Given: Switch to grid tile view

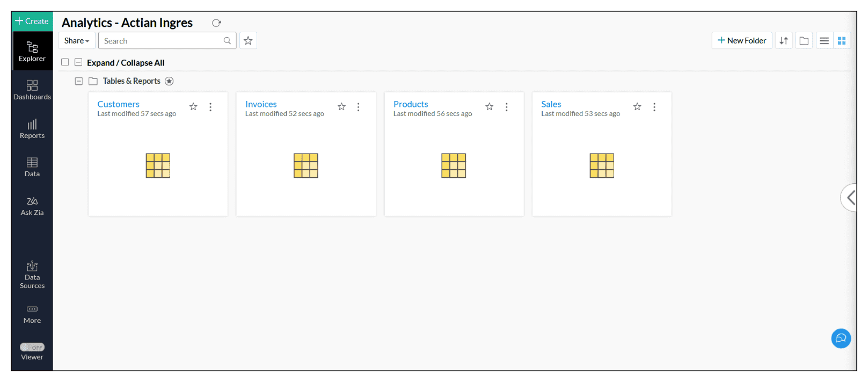Looking at the screenshot, I should tap(842, 41).
